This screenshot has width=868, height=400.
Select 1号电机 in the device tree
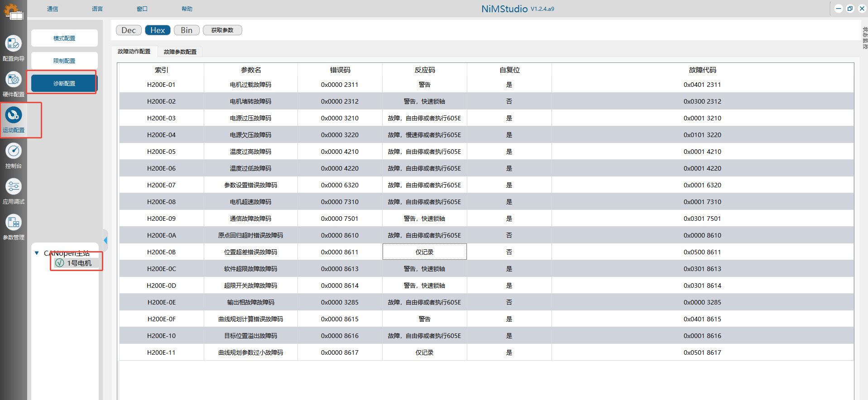pos(79,263)
